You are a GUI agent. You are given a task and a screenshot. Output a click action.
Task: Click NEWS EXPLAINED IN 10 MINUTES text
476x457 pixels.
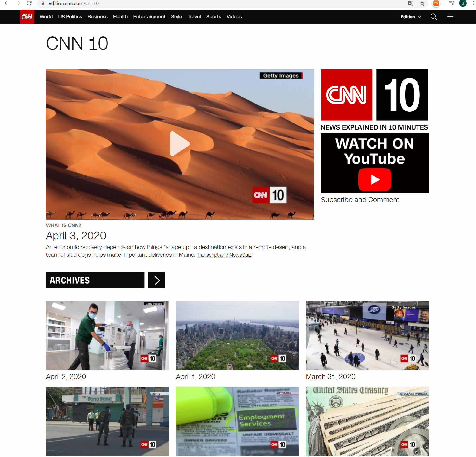coord(374,127)
